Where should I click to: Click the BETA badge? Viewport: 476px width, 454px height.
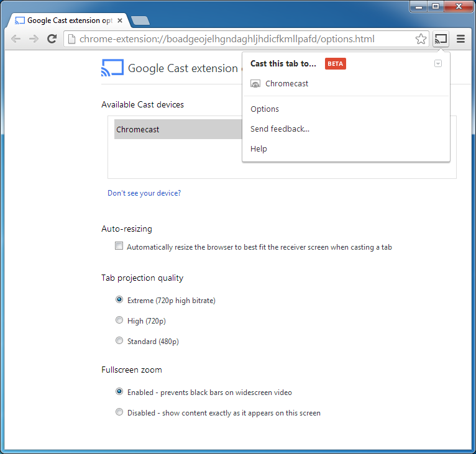[335, 64]
